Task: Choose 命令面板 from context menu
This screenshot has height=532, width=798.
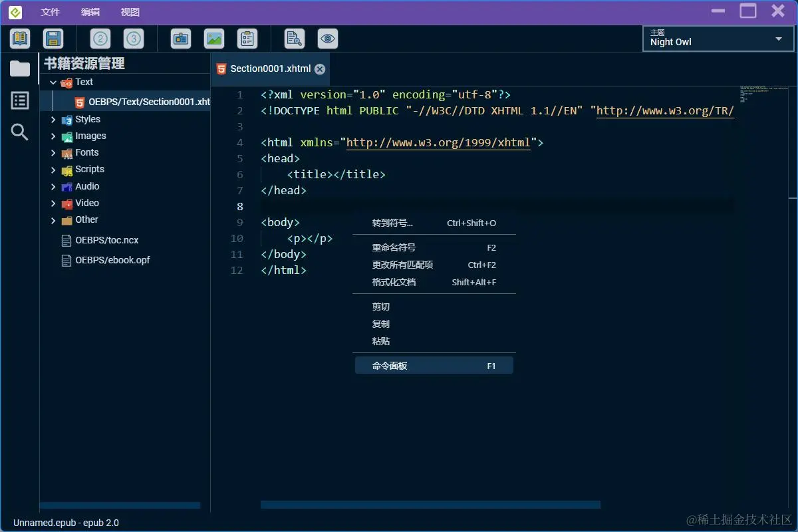Action: tap(434, 366)
